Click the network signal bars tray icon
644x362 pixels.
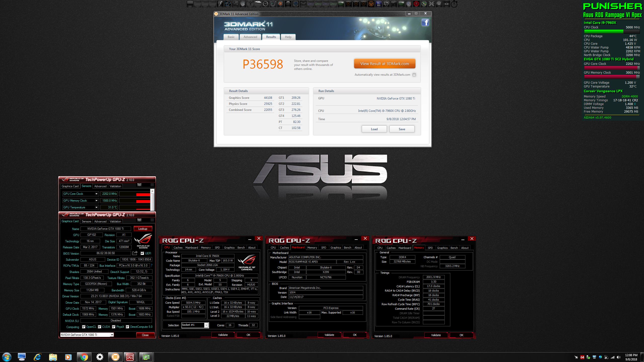[612, 357]
